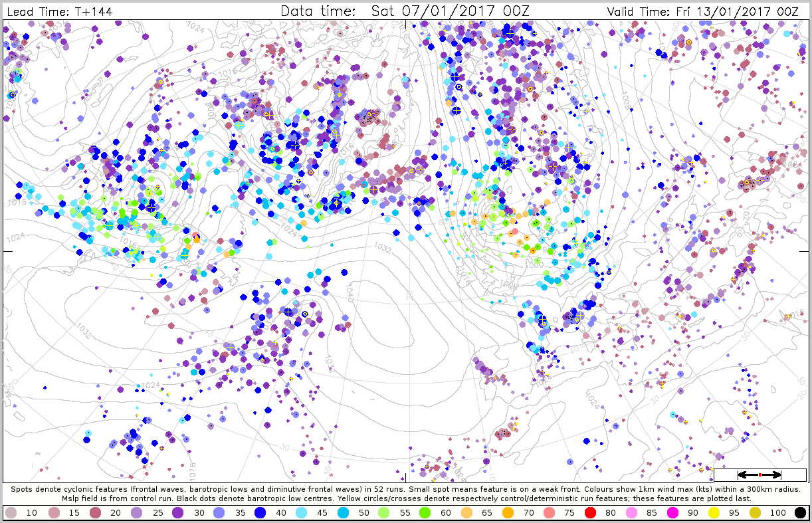Click legend wind speed label 10
The width and height of the screenshot is (812, 523).
click(x=31, y=513)
